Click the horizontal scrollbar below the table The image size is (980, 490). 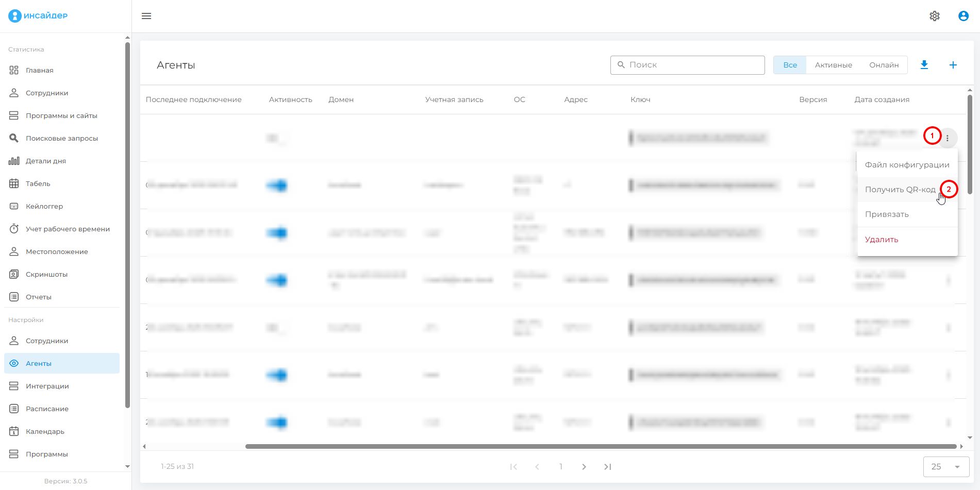tap(601, 446)
